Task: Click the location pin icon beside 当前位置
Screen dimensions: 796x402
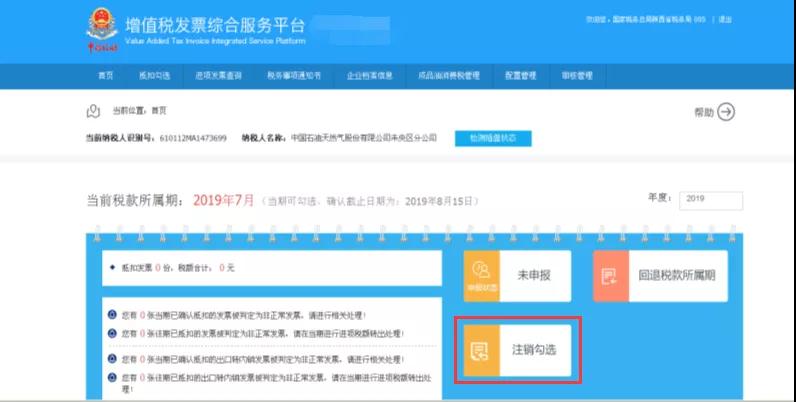Action: (93, 111)
